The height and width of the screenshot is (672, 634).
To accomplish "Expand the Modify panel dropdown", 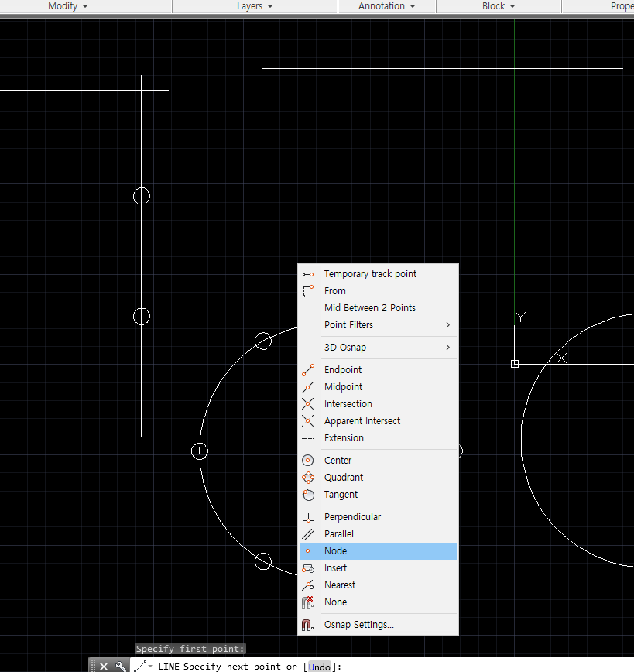I will pyautogui.click(x=85, y=6).
